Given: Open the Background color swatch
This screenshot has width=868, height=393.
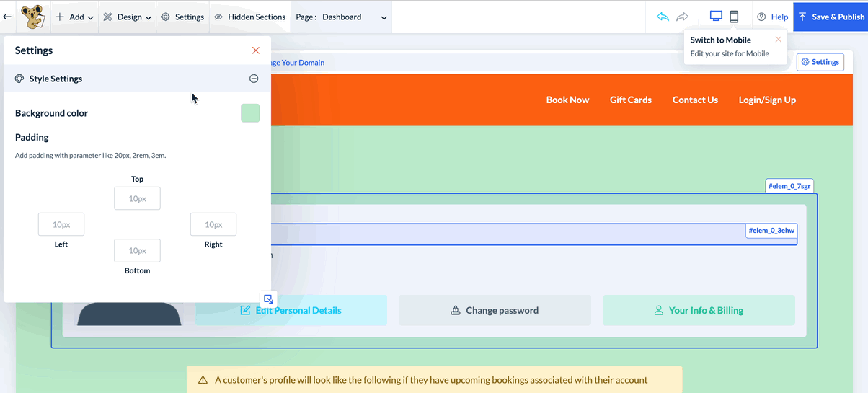Looking at the screenshot, I should pos(250,113).
